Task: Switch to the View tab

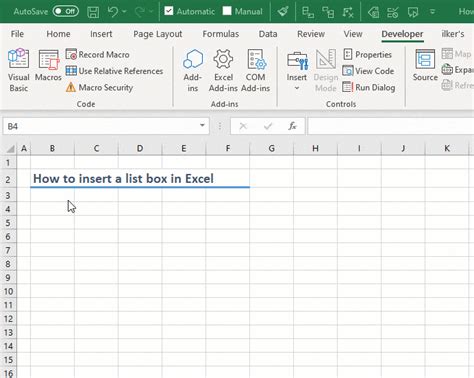Action: (353, 34)
